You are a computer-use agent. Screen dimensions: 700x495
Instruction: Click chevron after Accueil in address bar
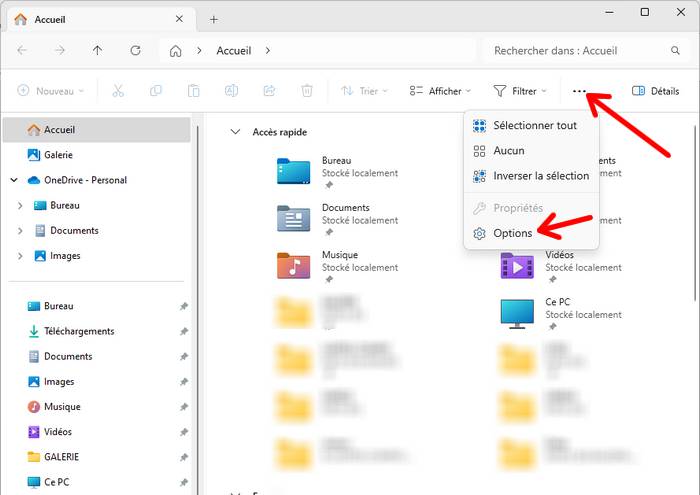coord(267,50)
